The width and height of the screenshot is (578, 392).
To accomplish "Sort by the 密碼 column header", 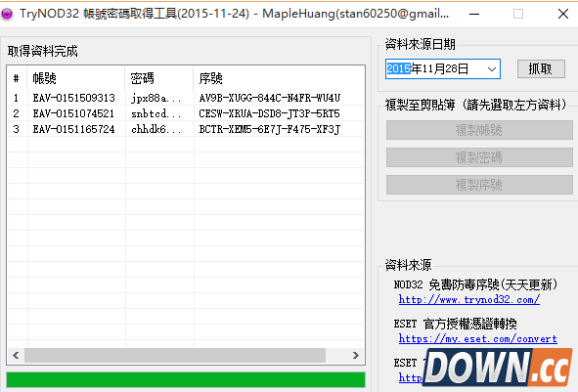I will tap(158, 78).
